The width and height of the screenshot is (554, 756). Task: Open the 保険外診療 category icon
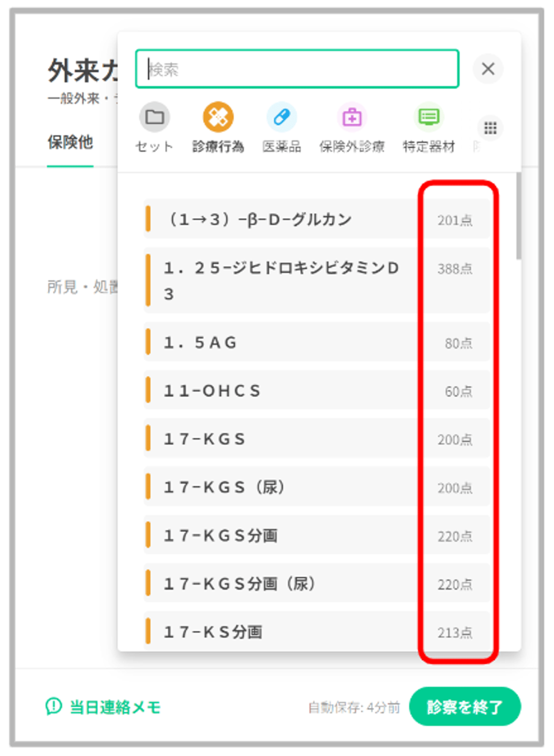point(352,117)
